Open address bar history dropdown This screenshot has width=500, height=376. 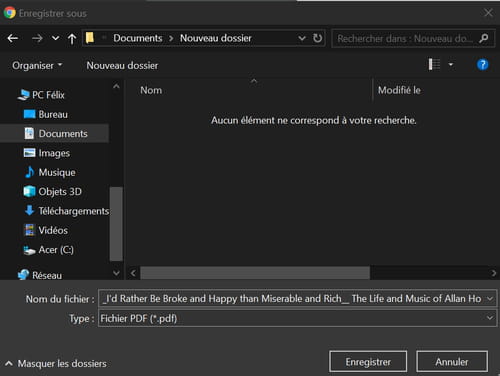pyautogui.click(x=302, y=38)
